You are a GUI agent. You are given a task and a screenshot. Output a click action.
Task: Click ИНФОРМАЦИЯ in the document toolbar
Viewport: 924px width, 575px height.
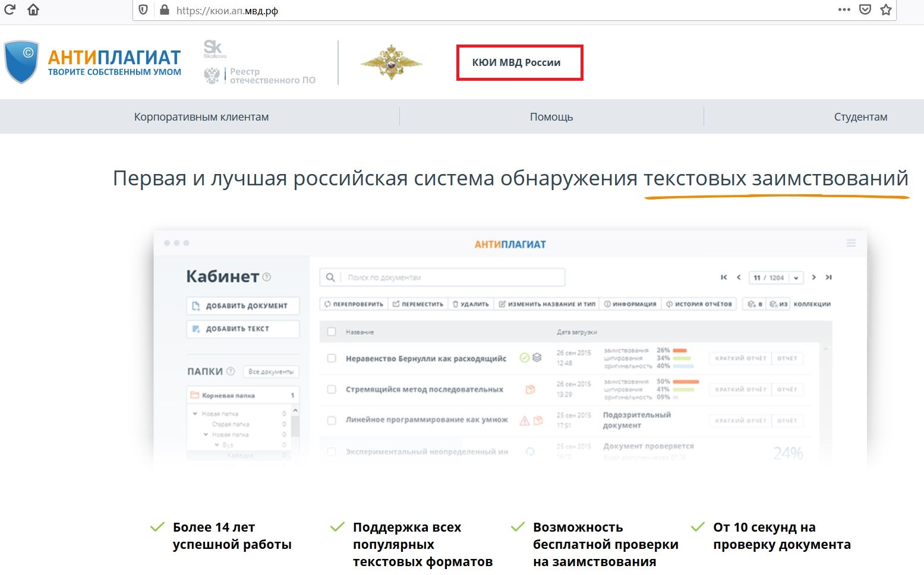pyautogui.click(x=630, y=304)
